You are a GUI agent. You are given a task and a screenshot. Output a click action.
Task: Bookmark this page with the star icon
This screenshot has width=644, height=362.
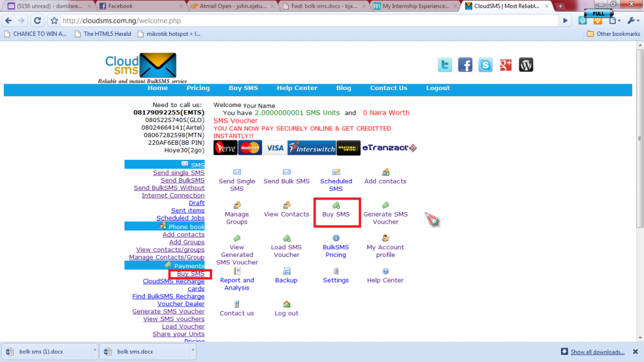tap(54, 21)
